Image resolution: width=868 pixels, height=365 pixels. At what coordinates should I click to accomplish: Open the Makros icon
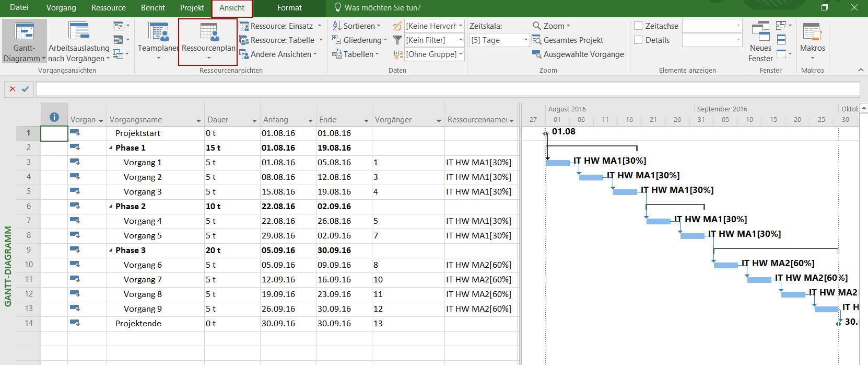812,32
